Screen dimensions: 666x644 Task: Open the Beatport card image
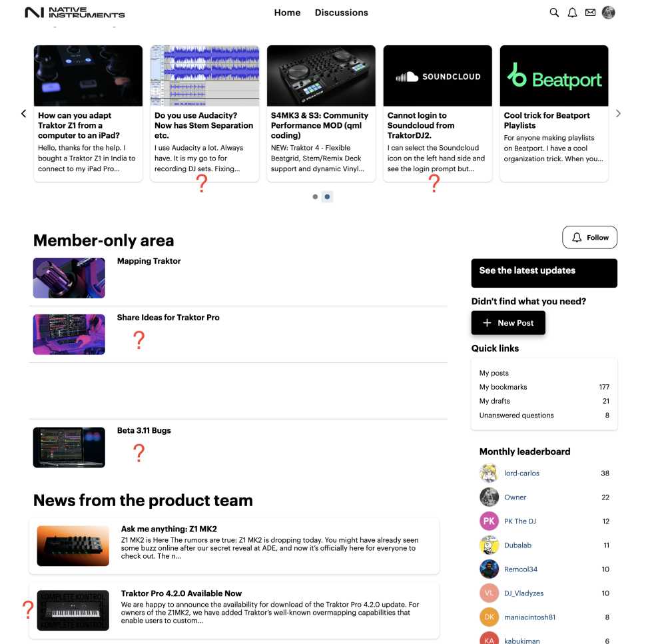(x=554, y=76)
